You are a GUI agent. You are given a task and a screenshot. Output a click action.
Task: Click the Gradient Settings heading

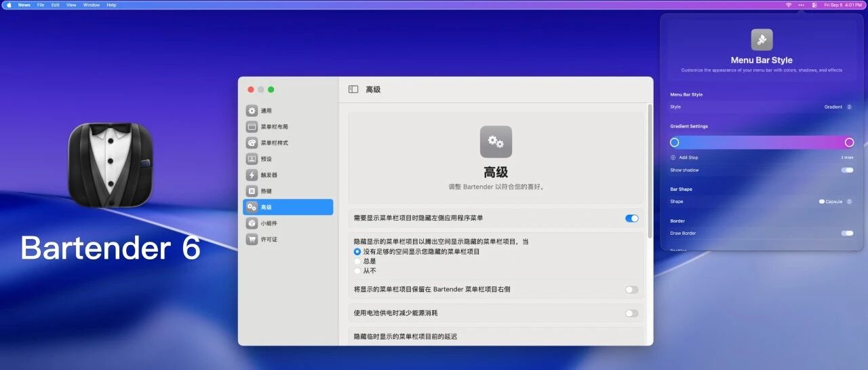click(689, 126)
